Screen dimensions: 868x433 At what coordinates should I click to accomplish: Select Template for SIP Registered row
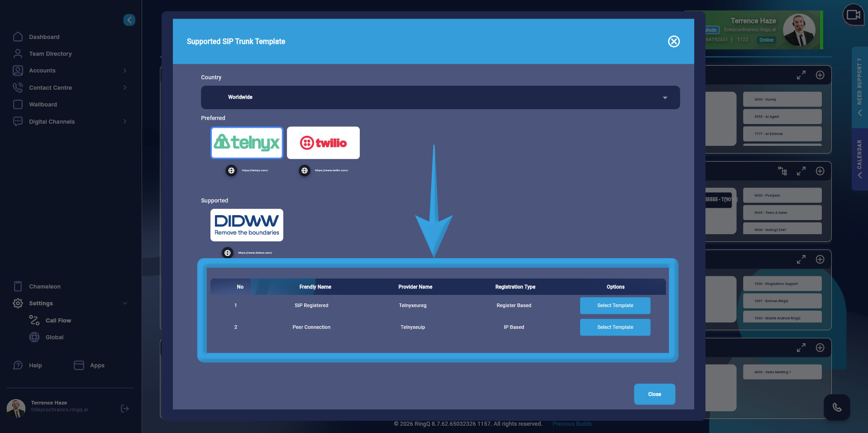(x=615, y=306)
